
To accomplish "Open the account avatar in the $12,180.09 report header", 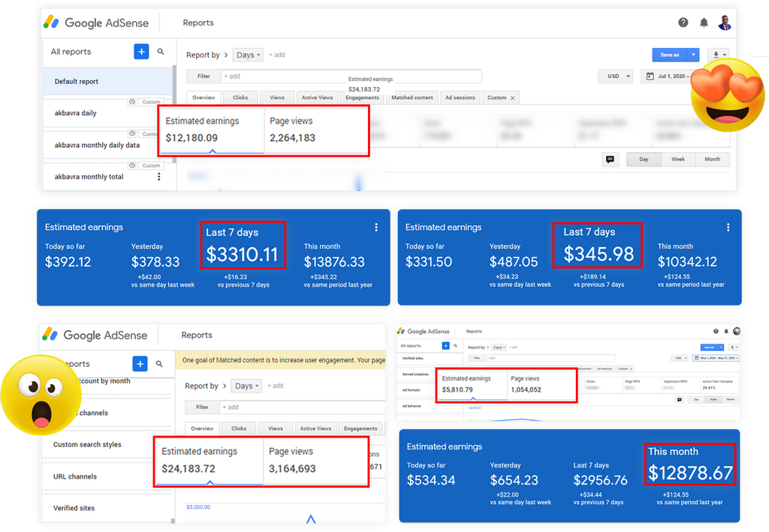I will pos(725,23).
